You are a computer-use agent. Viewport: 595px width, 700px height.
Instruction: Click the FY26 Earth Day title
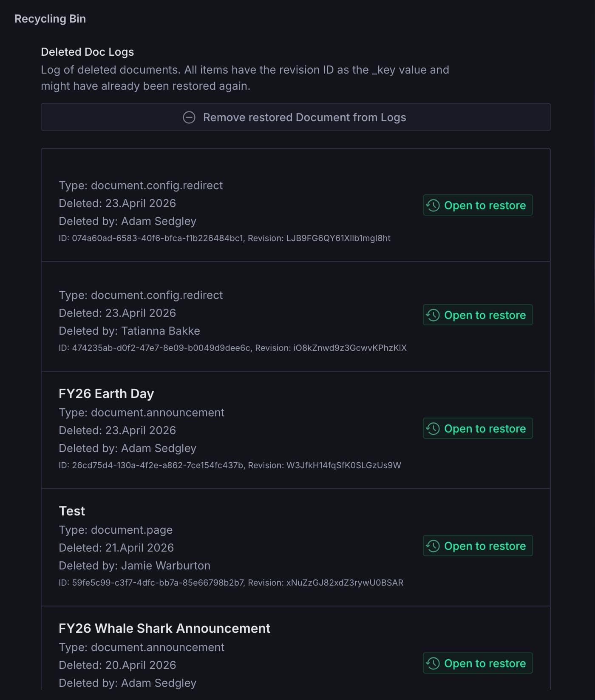tap(106, 393)
